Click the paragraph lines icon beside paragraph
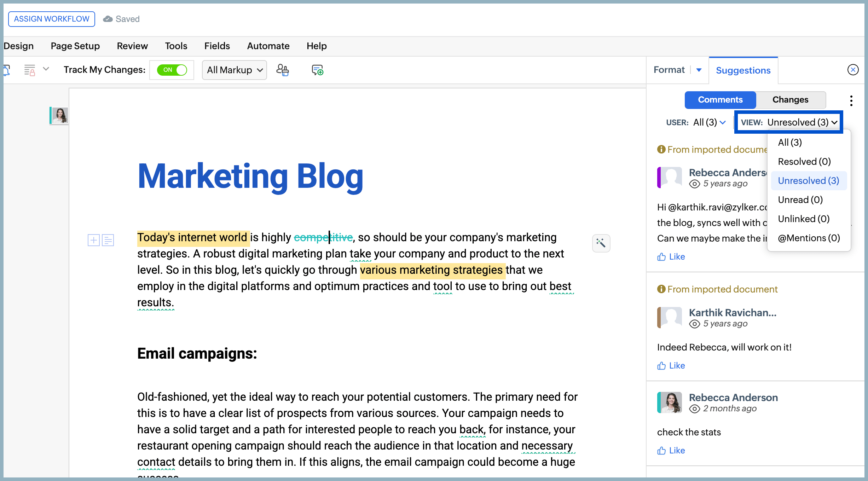Screen dimensions: 868x481 [108, 240]
